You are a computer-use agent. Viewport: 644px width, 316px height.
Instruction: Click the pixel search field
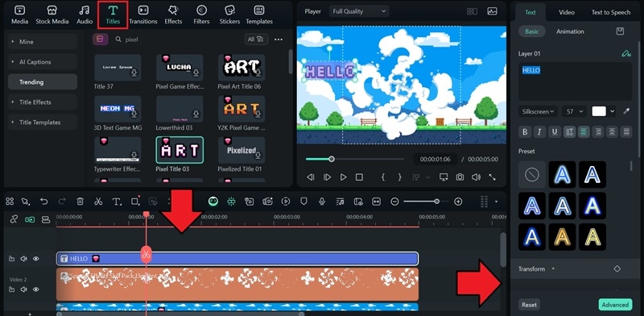tap(176, 39)
